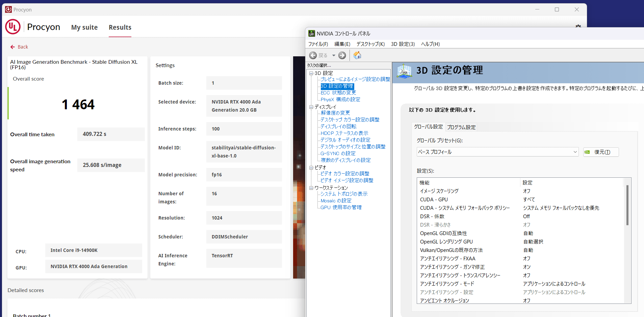This screenshot has height=317, width=644.
Task: Open the My suite tab in Procyon
Action: (x=84, y=27)
